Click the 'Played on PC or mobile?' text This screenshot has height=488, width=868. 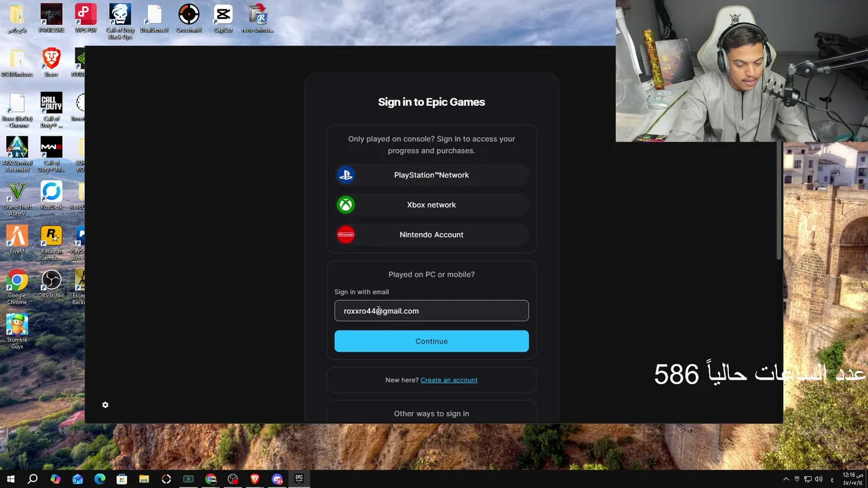431,274
